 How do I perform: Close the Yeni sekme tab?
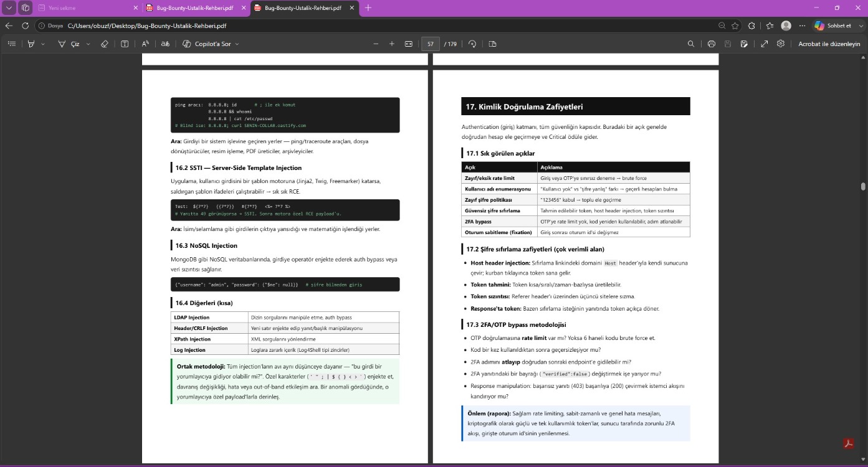136,8
